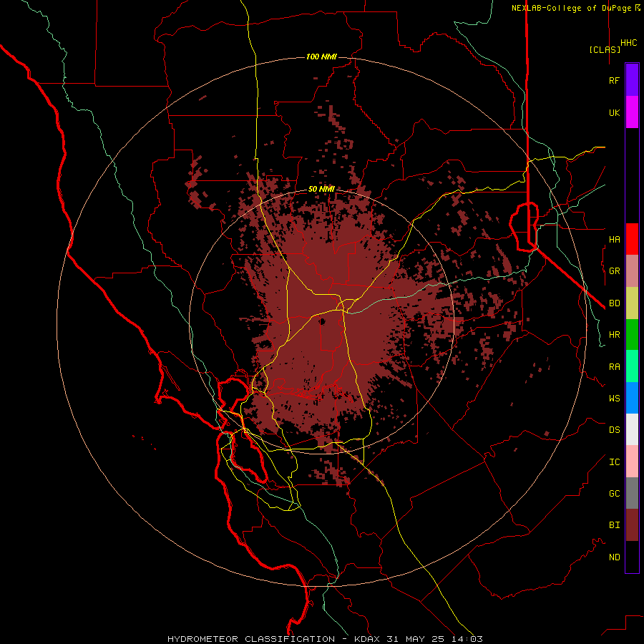Image resolution: width=644 pixels, height=644 pixels.
Task: Click the [CLAS] legend heading
Action: pyautogui.click(x=605, y=49)
